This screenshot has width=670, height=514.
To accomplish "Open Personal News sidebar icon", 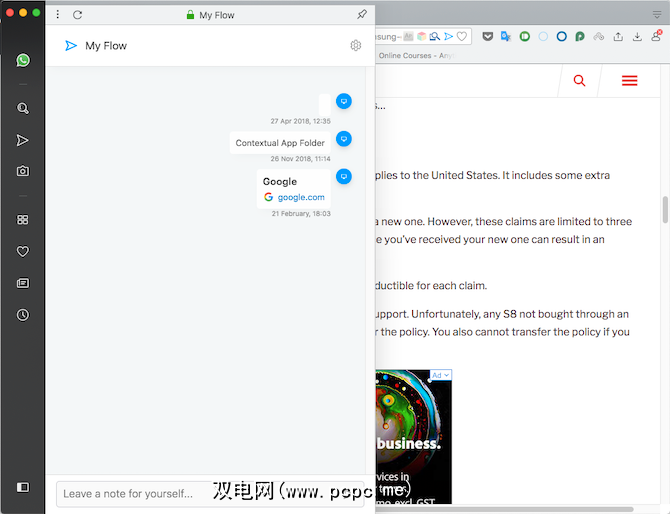I will (23, 283).
